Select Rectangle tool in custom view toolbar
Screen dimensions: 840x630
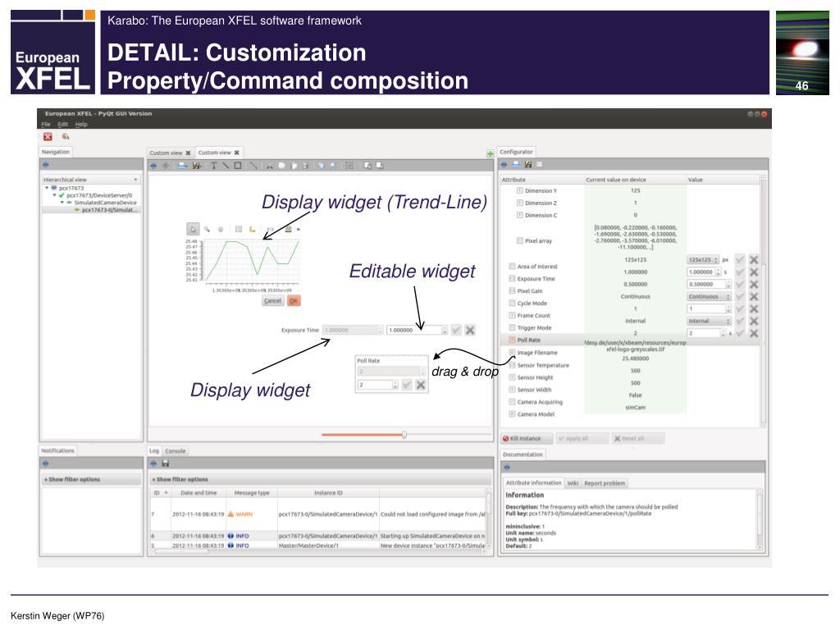[238, 166]
